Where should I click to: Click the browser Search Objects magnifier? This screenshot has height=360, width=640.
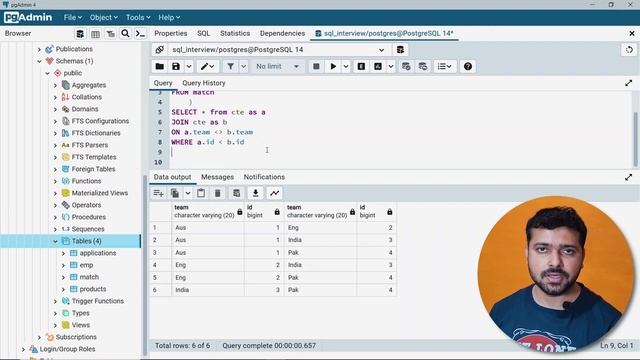[x=125, y=33]
